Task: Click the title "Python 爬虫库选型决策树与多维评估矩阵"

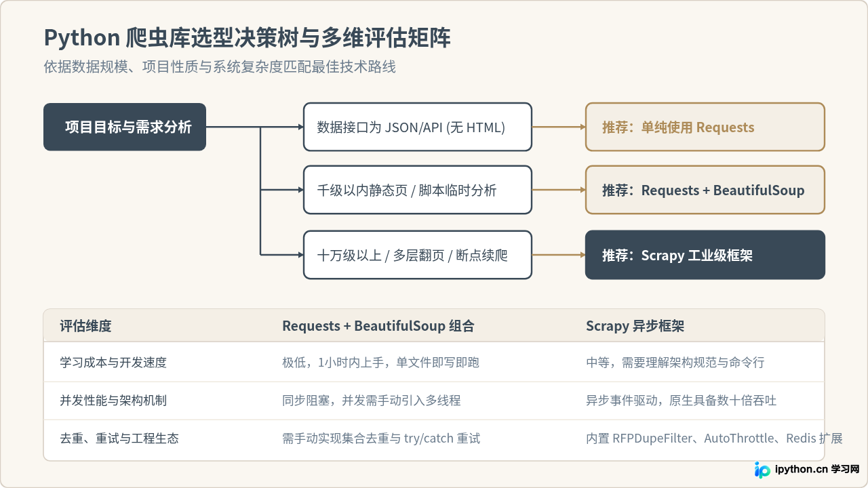Action: [247, 38]
